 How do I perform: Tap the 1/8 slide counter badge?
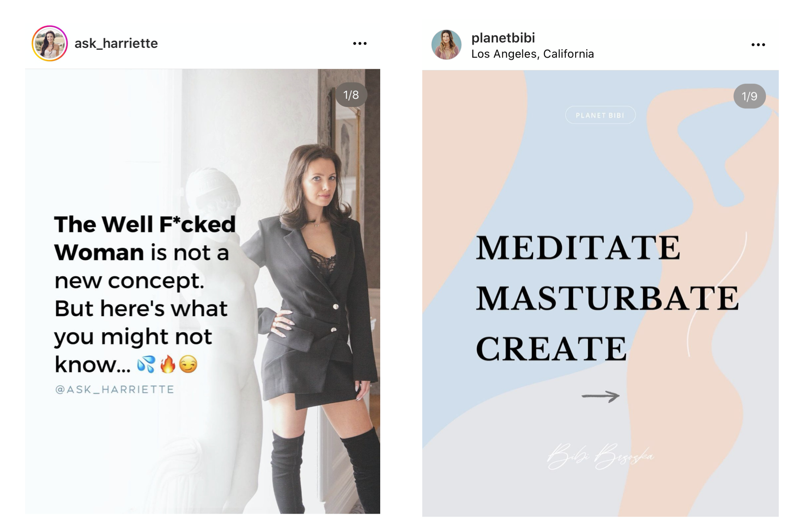click(351, 95)
